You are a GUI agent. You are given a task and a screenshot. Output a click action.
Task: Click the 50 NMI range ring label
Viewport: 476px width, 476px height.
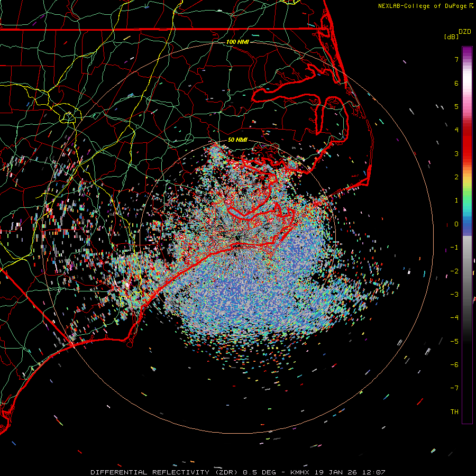pos(237,140)
